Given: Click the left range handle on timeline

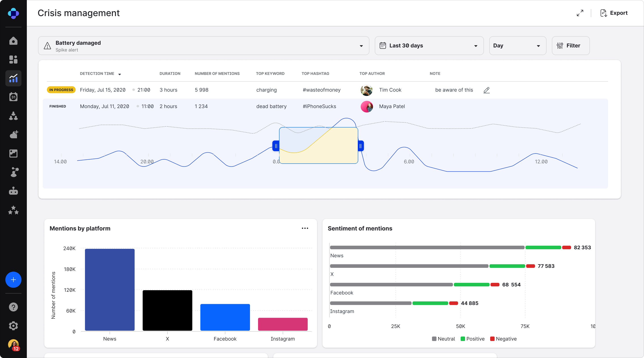Looking at the screenshot, I should click(x=276, y=146).
